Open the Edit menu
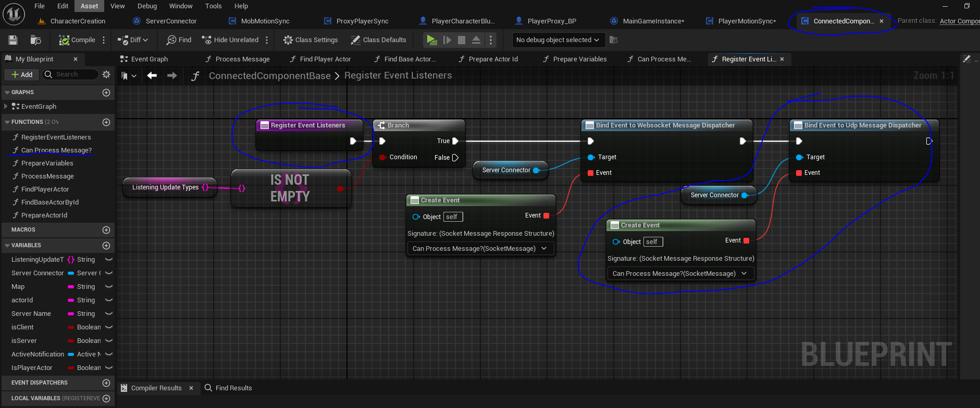Viewport: 980px width, 408px height. pyautogui.click(x=63, y=6)
